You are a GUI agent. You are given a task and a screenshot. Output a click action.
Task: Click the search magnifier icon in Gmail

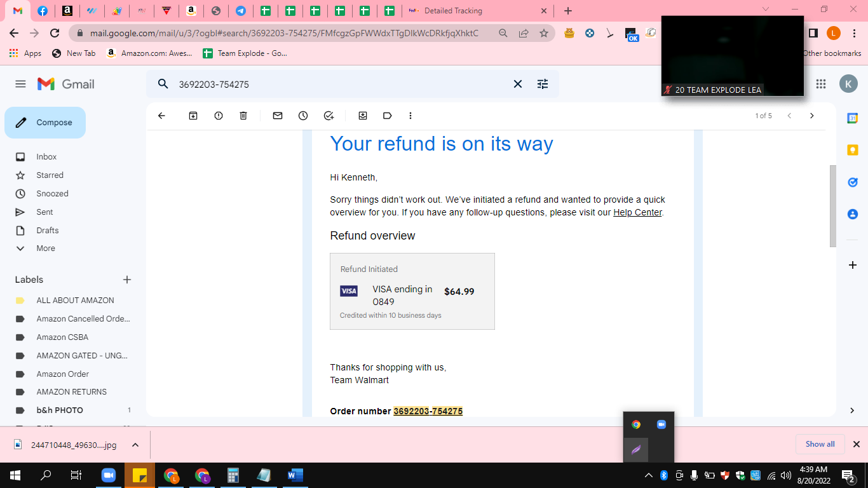(x=163, y=84)
